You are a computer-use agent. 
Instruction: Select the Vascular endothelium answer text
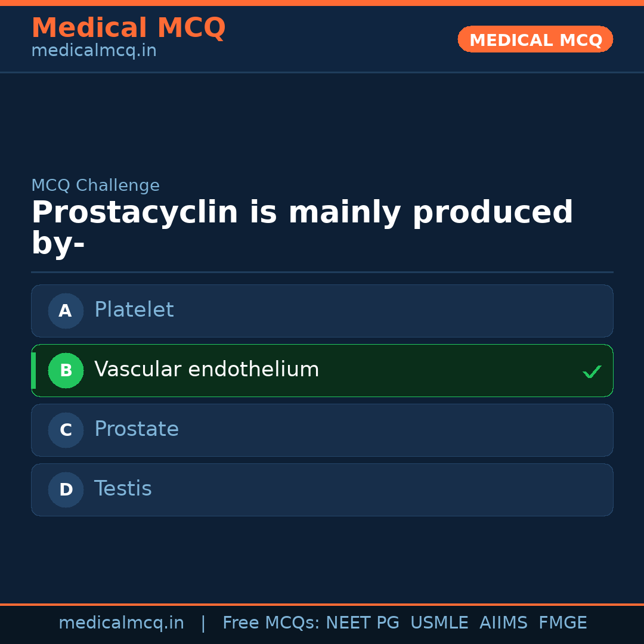click(x=206, y=370)
